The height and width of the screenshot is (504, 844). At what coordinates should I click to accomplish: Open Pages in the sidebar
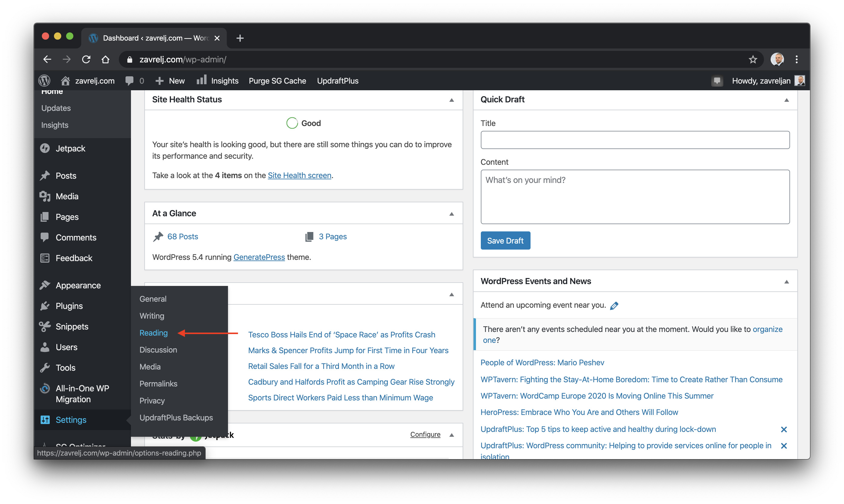point(67,217)
